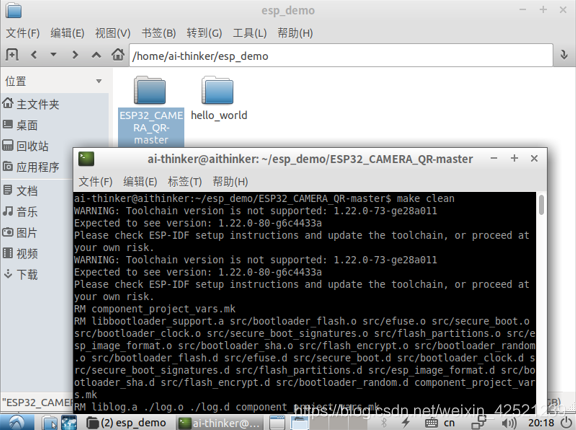Click the power manager lightning tray icon
Screen dimensions: 576x430
click(x=406, y=423)
